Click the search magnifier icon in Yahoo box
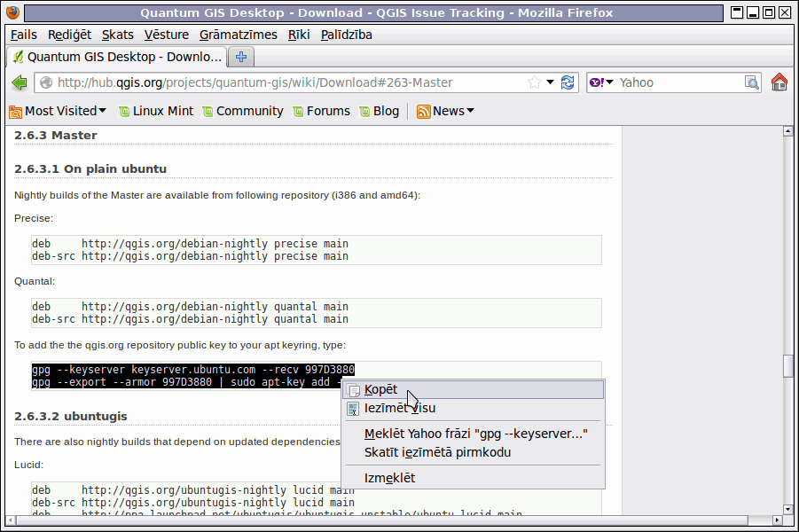799x532 pixels. [752, 82]
